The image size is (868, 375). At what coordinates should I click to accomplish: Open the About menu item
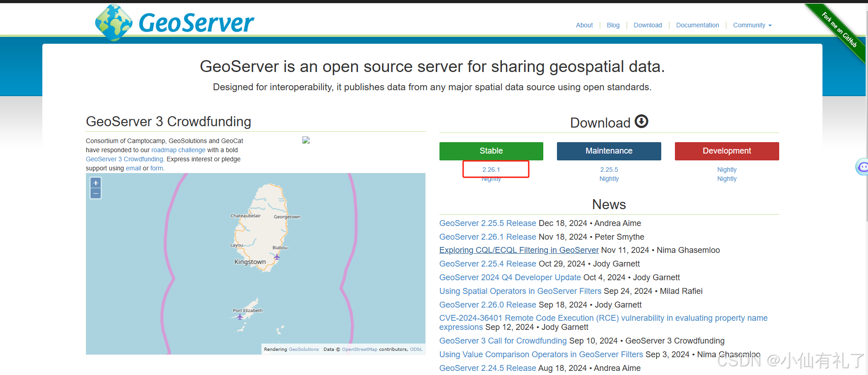[x=584, y=25]
